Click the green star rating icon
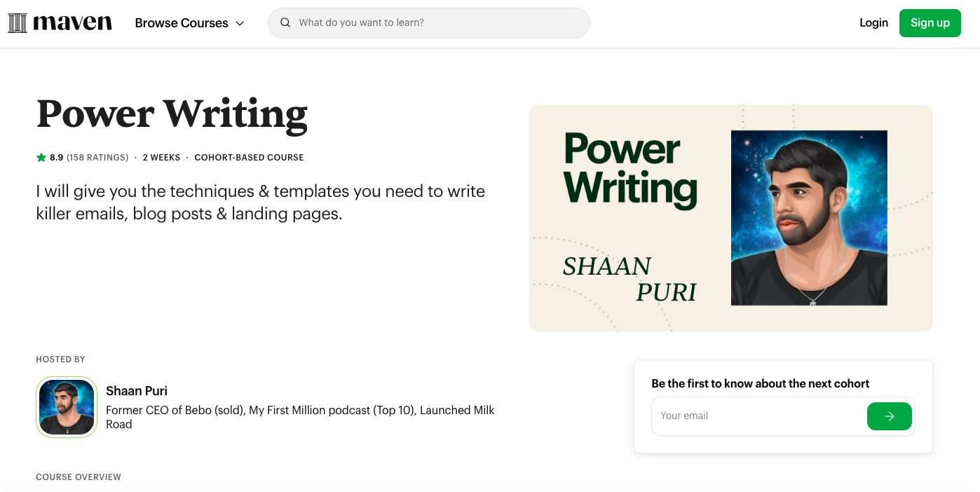The image size is (980, 492). [x=41, y=157]
